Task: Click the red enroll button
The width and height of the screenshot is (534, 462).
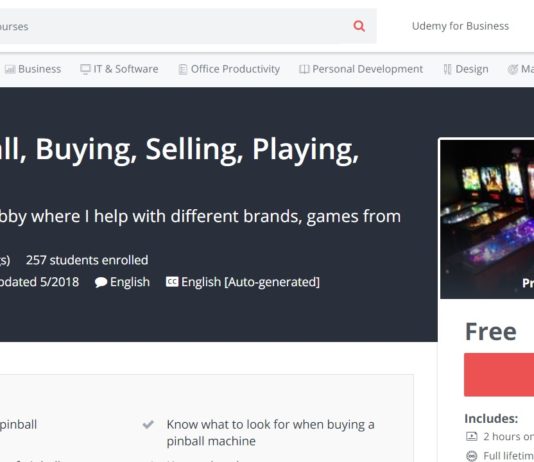Action: (499, 375)
